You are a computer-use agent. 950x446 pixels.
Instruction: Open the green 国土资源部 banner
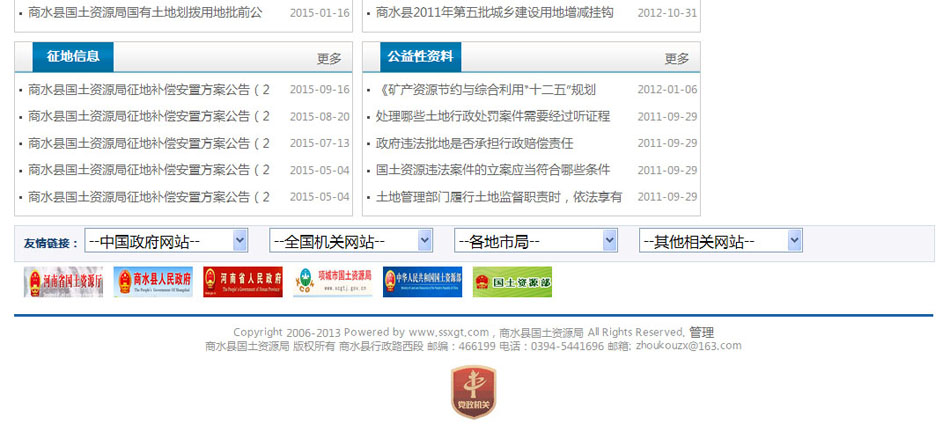click(512, 282)
